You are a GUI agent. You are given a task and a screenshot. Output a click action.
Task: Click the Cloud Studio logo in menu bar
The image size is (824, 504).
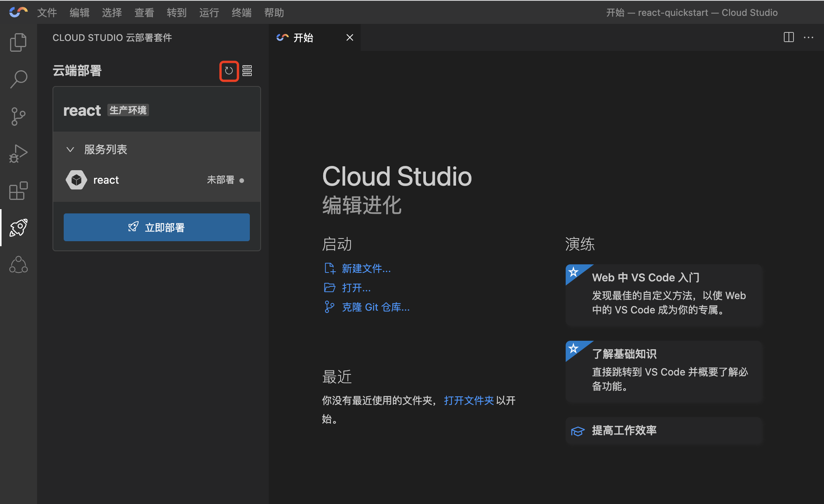pyautogui.click(x=18, y=12)
